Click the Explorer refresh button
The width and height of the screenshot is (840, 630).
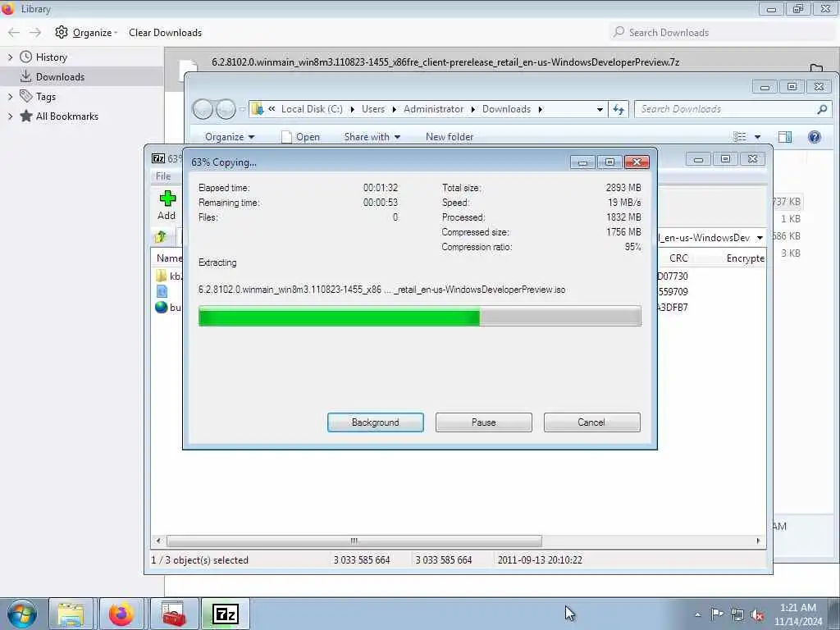(x=619, y=109)
